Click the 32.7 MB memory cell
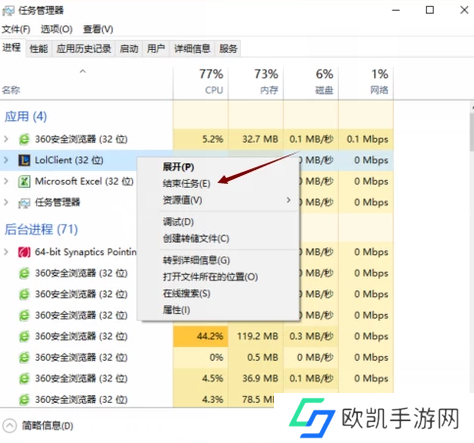 click(256, 139)
